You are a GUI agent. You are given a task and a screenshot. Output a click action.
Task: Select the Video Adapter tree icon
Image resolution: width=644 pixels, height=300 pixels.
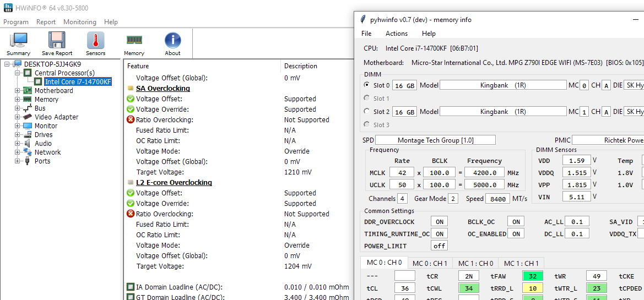pyautogui.click(x=27, y=117)
